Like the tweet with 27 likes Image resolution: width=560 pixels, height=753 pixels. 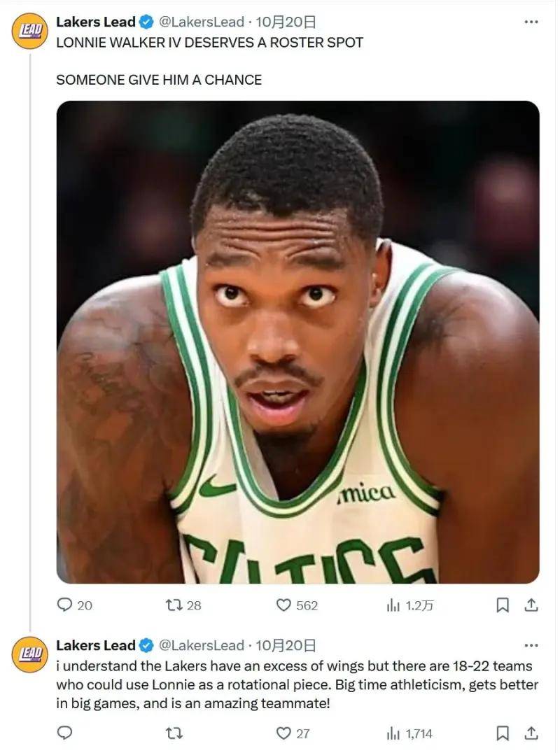[283, 733]
